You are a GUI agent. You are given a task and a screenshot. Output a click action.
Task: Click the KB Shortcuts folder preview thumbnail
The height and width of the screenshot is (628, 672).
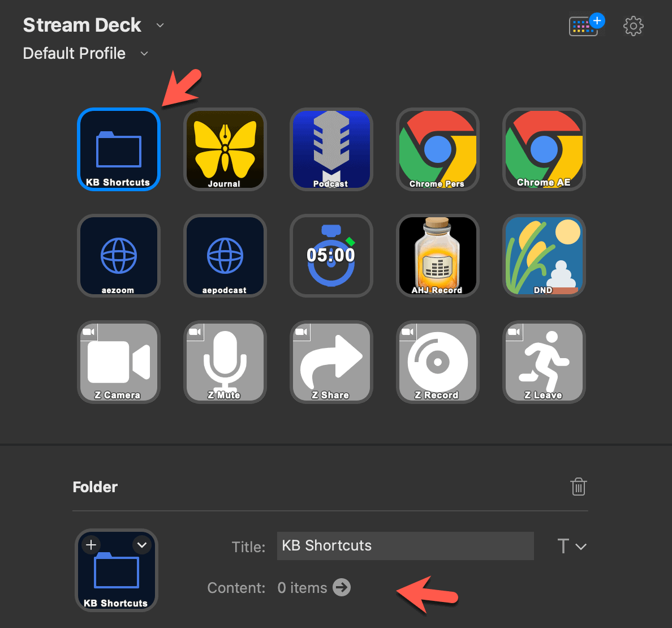[x=117, y=570]
